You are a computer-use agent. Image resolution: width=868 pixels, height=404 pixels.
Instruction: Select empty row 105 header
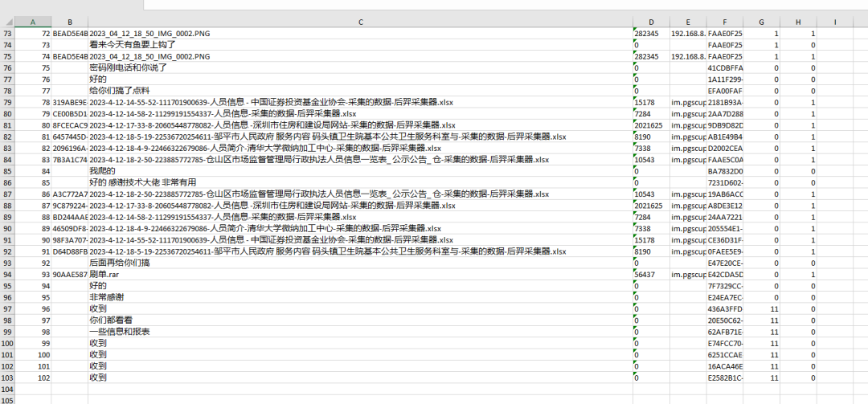pos(6,401)
